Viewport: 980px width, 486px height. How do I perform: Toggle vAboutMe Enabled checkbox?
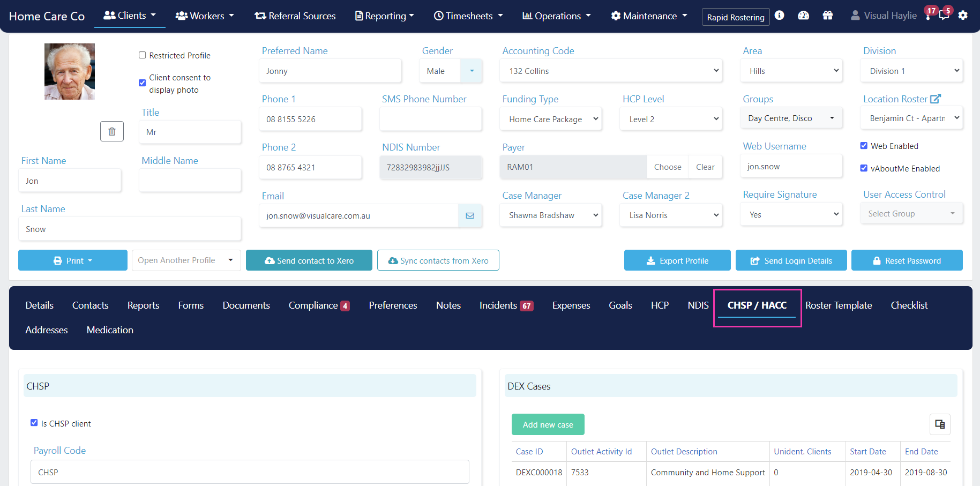[864, 168]
